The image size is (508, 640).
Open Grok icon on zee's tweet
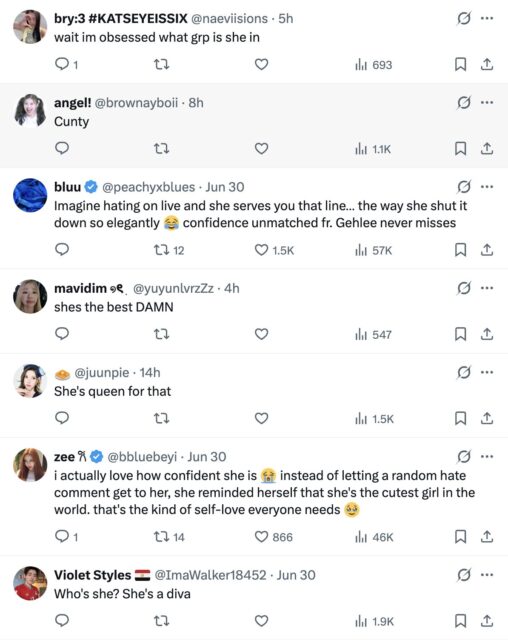coord(464,456)
